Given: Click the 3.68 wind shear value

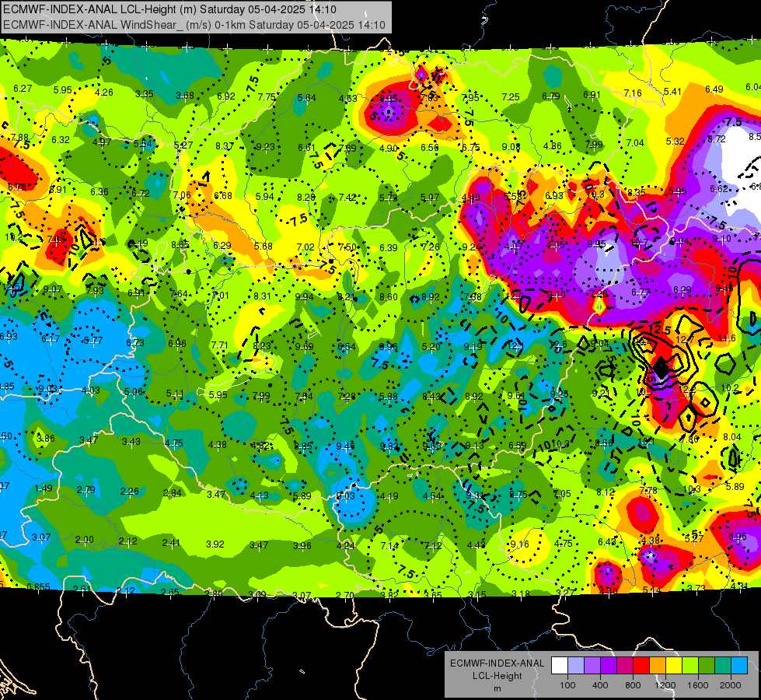Looking at the screenshot, I should click(x=185, y=95).
